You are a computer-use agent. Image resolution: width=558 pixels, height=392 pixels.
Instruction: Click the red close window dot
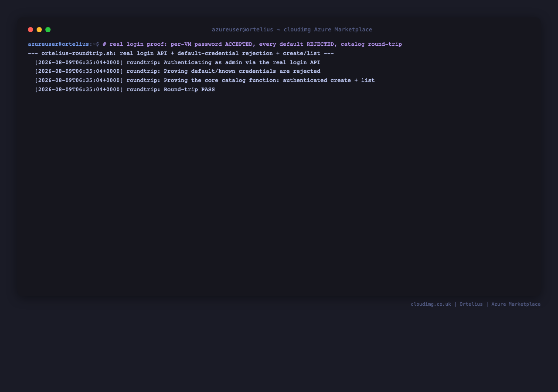coord(31,30)
